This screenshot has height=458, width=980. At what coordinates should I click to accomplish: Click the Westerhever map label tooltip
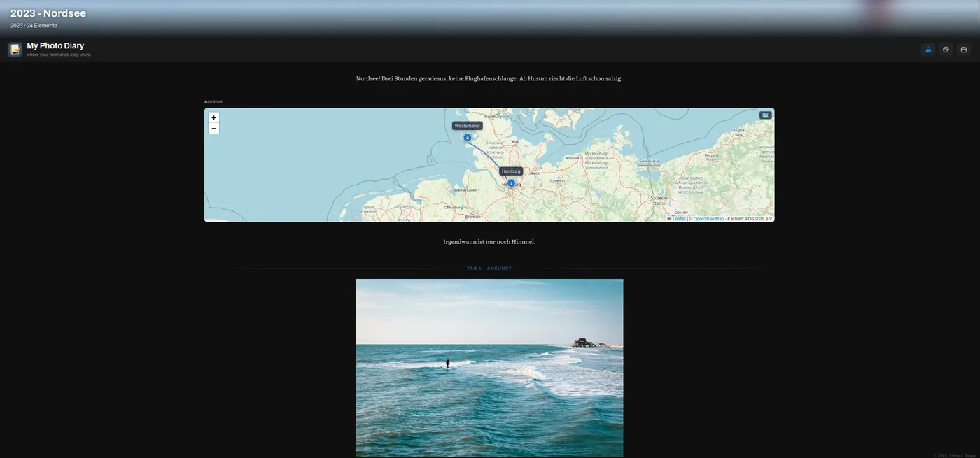point(468,126)
